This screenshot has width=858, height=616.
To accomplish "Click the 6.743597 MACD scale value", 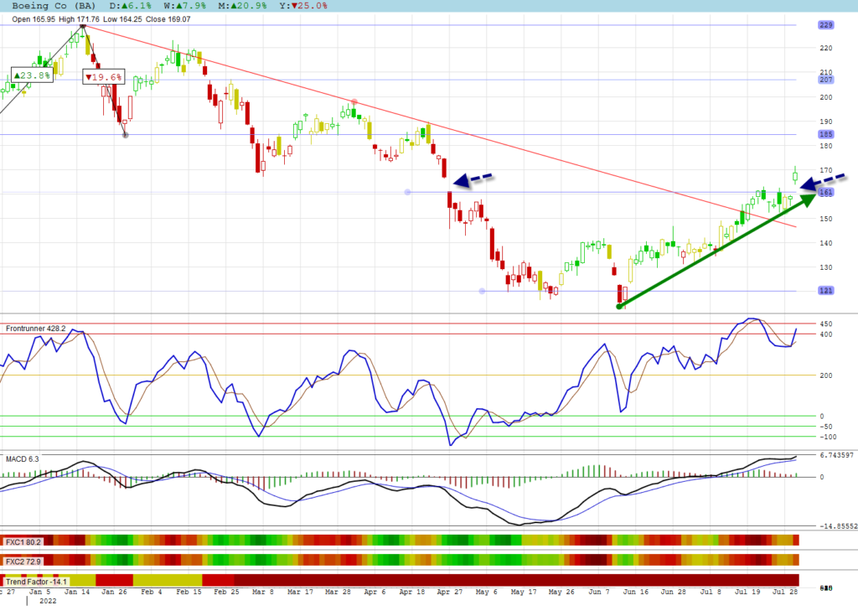I will (837, 456).
